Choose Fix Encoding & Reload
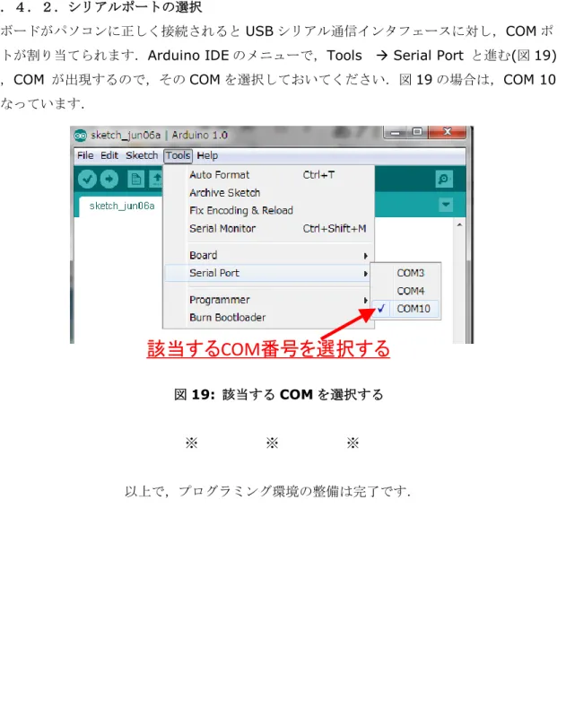The image size is (566, 728). point(268,210)
